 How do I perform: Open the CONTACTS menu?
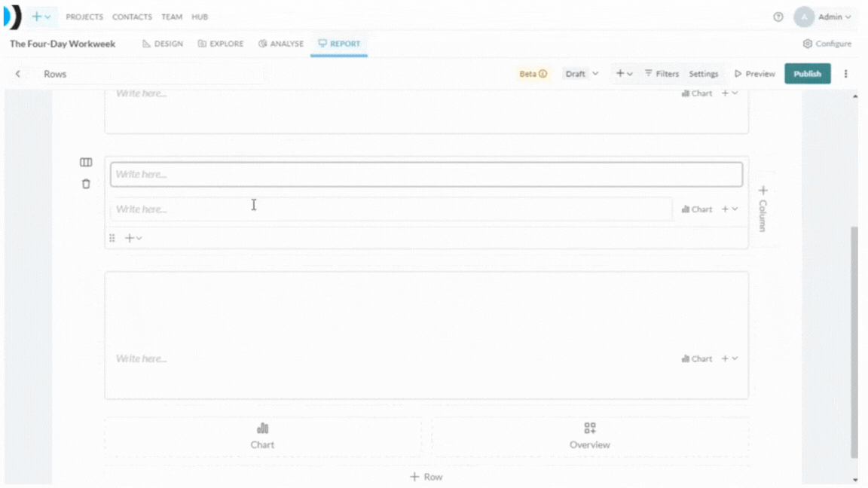(x=132, y=17)
